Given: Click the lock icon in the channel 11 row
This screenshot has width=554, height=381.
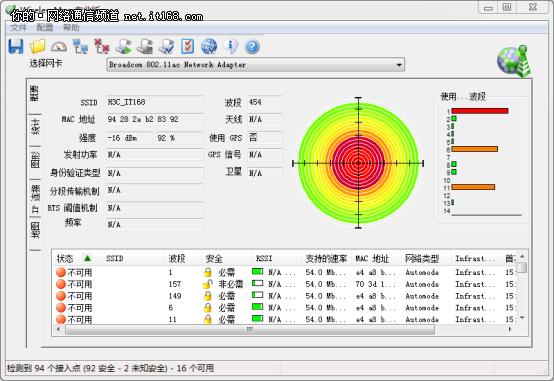Looking at the screenshot, I should click(208, 319).
